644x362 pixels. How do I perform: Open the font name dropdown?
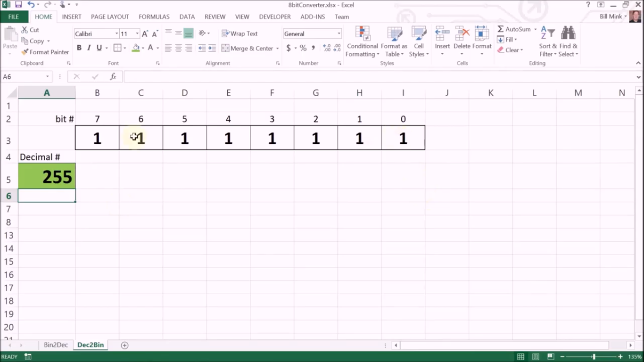tap(116, 33)
